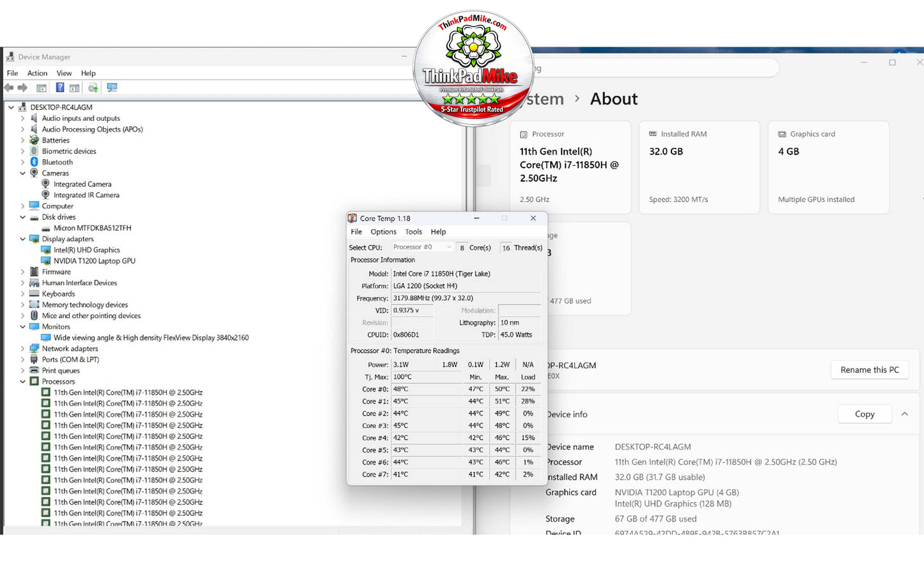The height and width of the screenshot is (581, 924).
Task: Click the Core #0 temperature reading 48°C
Action: point(427,389)
